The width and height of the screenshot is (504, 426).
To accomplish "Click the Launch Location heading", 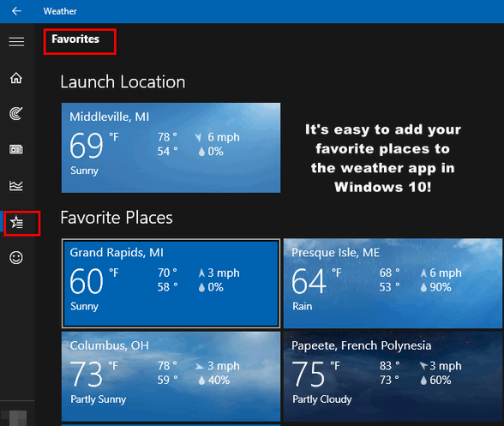I will tap(123, 81).
